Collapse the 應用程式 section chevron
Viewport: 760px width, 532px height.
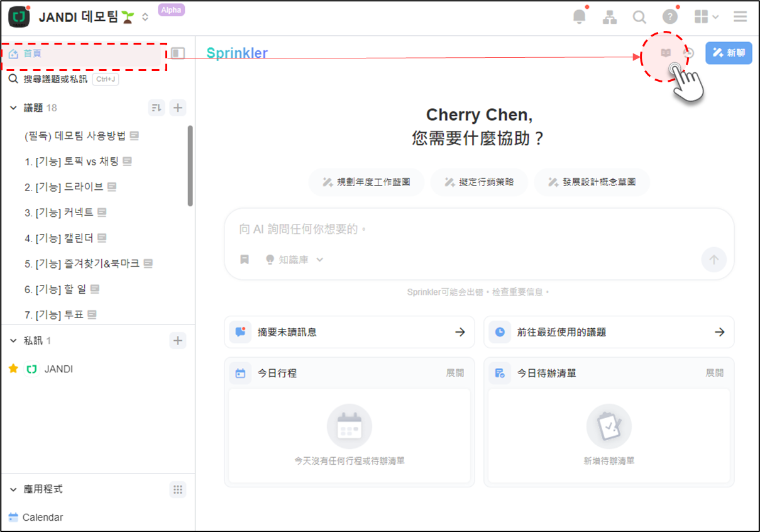tap(13, 489)
